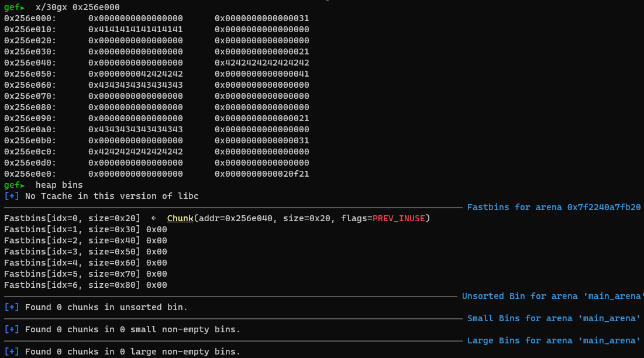Image resolution: width=644 pixels, height=358 pixels.
Task: Click the 'Small Bins for arena' header
Action: [x=554, y=318]
